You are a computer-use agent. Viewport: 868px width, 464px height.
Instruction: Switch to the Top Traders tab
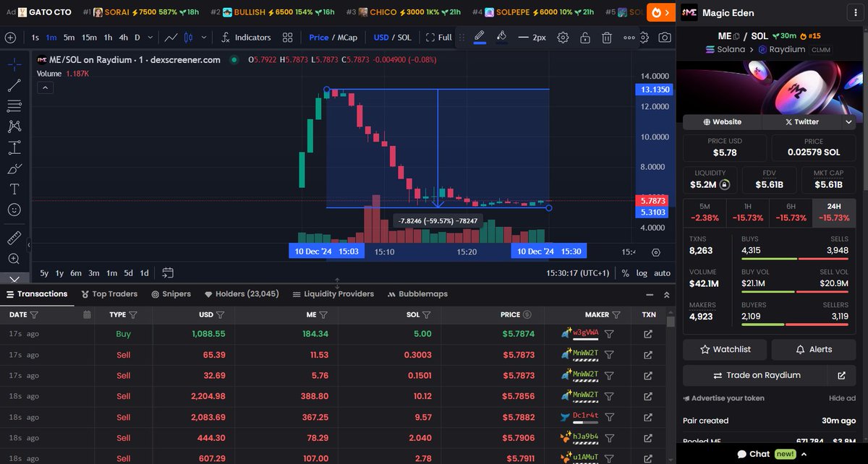pos(110,294)
